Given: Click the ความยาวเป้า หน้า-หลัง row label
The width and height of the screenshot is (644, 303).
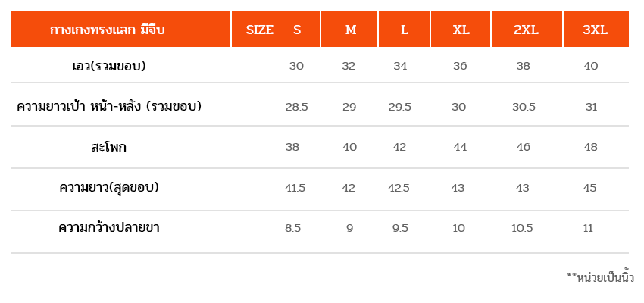Looking at the screenshot, I should pyautogui.click(x=109, y=107).
